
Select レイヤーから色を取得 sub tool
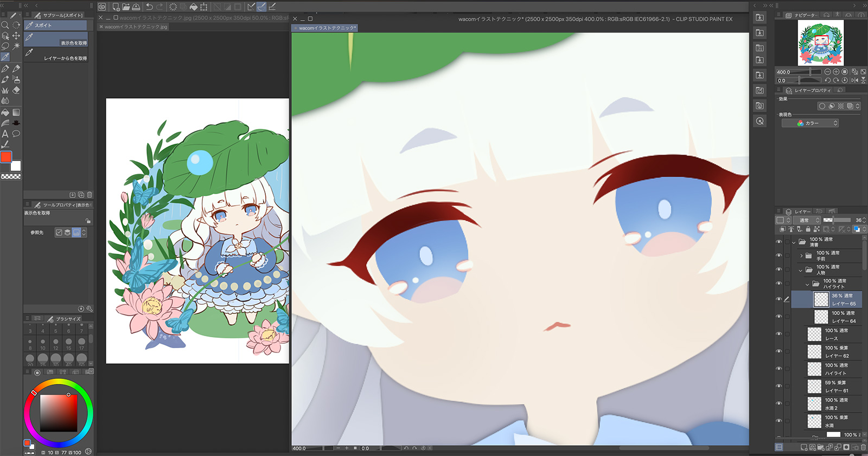55,55
